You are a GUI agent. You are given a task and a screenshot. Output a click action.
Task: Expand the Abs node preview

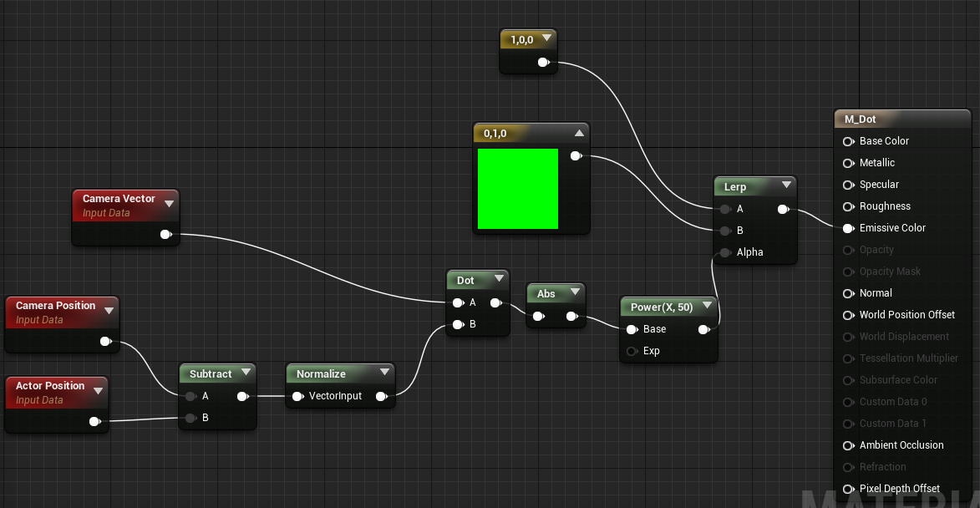pos(575,292)
